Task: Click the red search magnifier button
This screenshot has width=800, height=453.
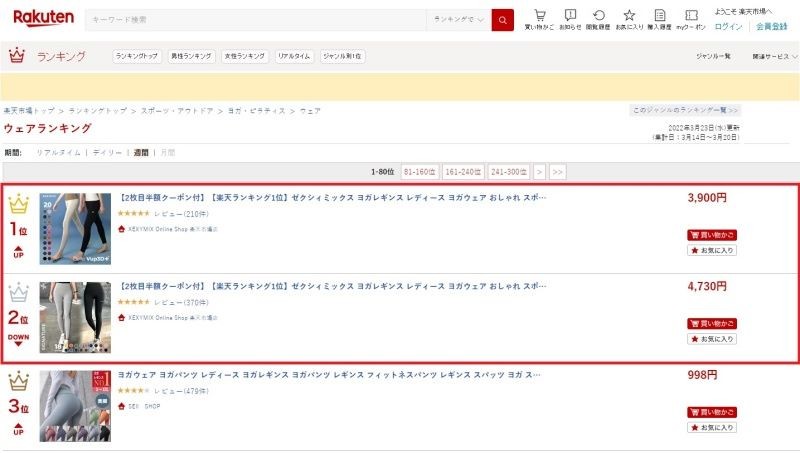Action: (503, 19)
